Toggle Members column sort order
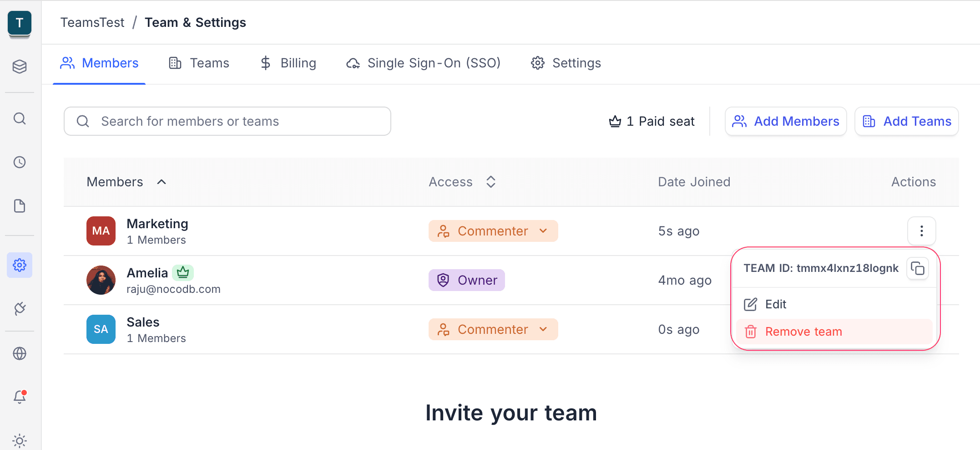 [161, 182]
